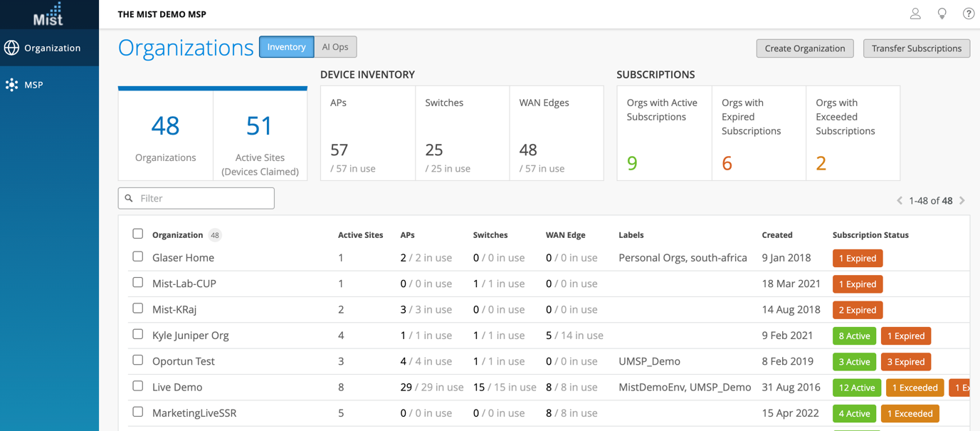Open the help question mark icon
Screen dimensions: 980x431
pyautogui.click(x=968, y=14)
